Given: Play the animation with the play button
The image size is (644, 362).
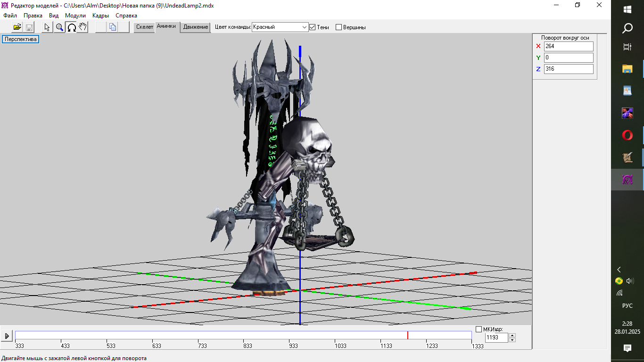Looking at the screenshot, I should point(7,336).
